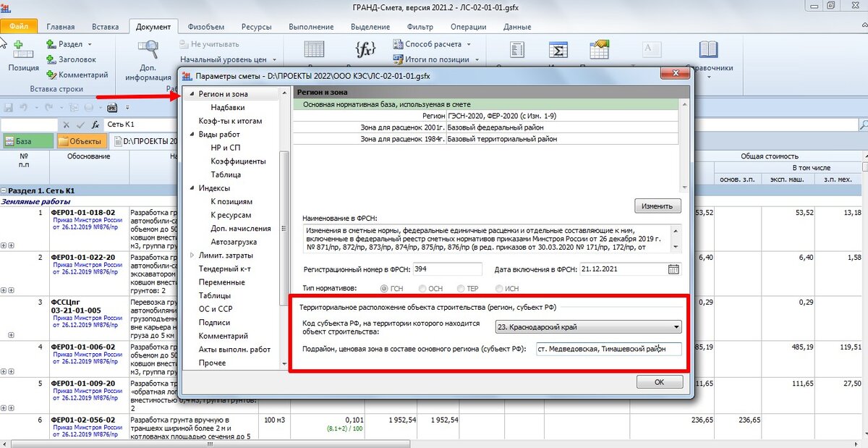This screenshot has width=868, height=448.
Task: Click the small fx icon by formula bar
Action: [95, 124]
